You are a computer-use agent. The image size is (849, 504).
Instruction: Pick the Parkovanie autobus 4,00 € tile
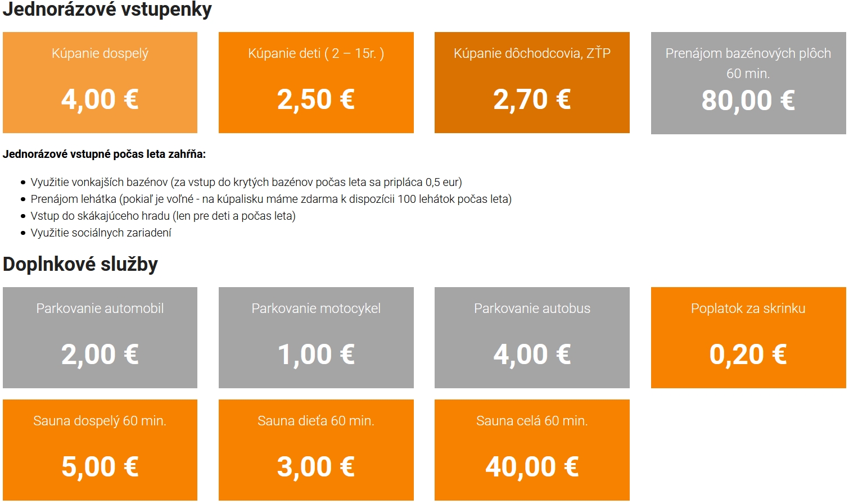(x=532, y=338)
